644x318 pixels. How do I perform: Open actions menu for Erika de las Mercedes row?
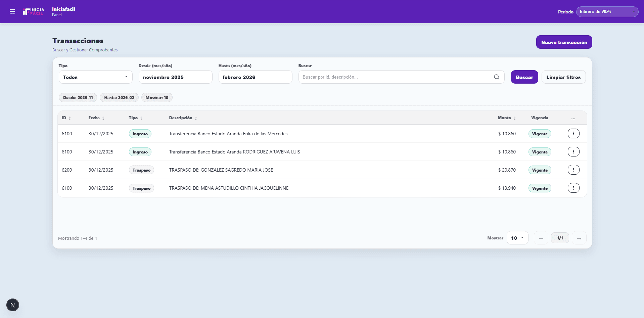coord(573,134)
